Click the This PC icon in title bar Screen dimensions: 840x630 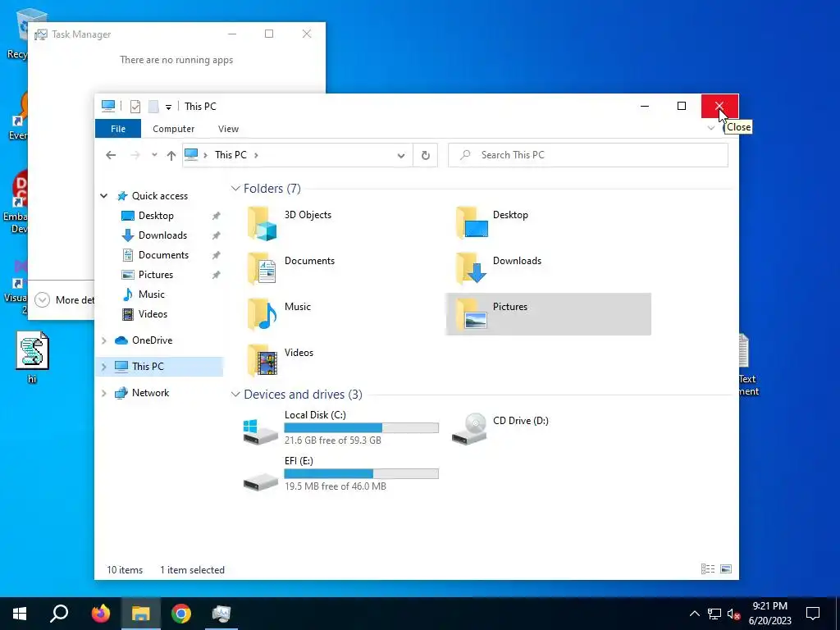point(108,106)
